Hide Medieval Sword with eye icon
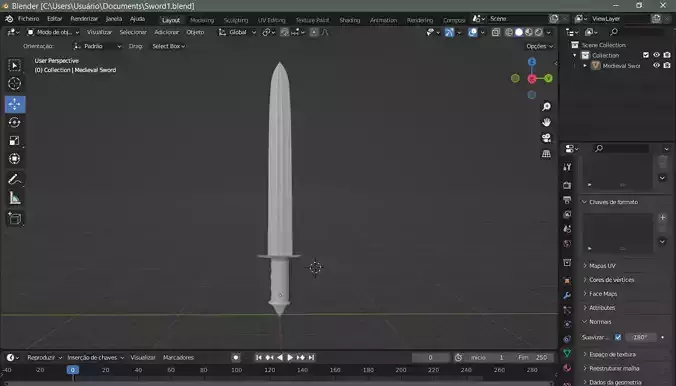The image size is (676, 386). click(656, 66)
